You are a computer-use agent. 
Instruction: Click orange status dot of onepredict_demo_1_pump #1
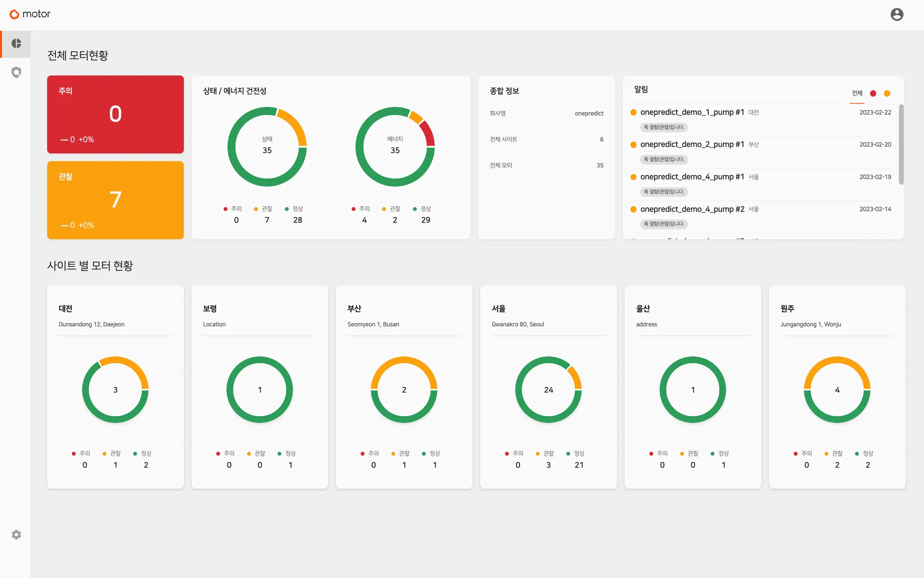[633, 112]
